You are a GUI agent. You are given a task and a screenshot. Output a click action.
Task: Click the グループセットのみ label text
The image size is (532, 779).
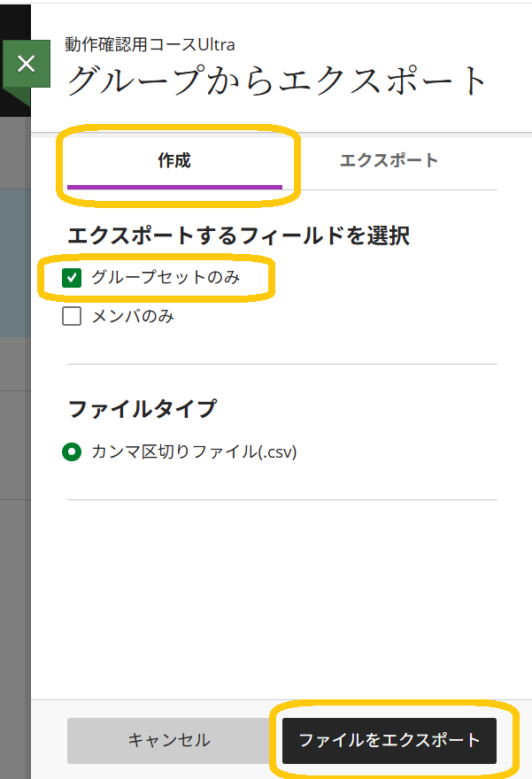(x=166, y=277)
